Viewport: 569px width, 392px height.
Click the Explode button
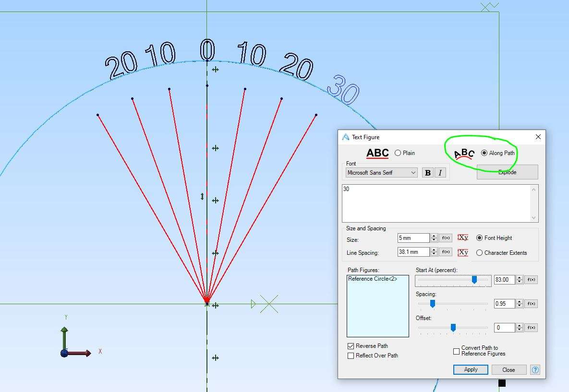(508, 172)
